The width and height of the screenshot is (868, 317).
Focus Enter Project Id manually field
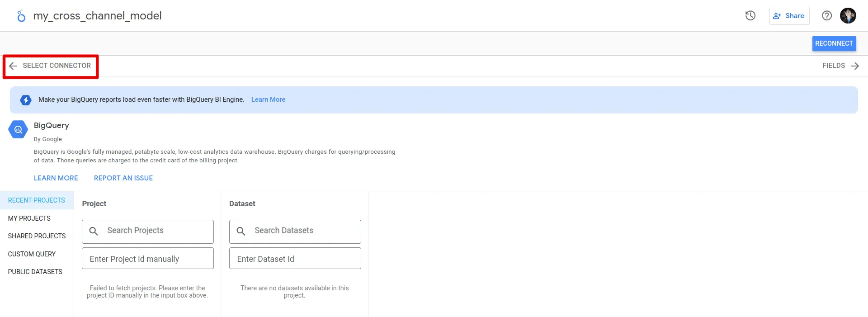[x=148, y=258]
